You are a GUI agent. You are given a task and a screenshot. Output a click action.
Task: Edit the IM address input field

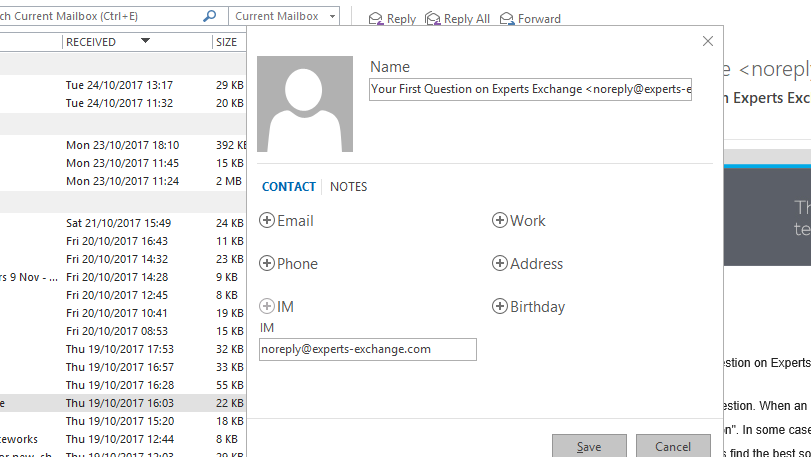tap(368, 349)
